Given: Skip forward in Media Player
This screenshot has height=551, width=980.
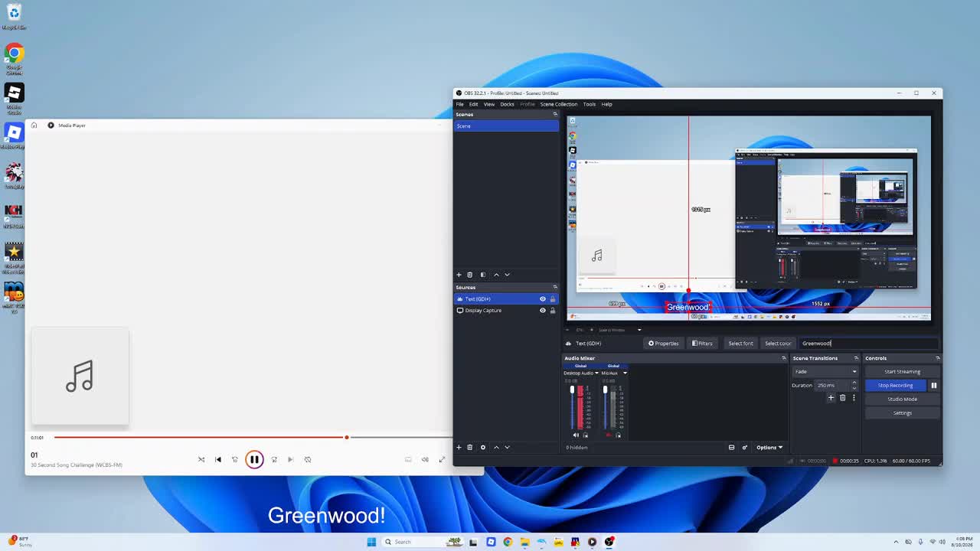Looking at the screenshot, I should click(x=274, y=459).
